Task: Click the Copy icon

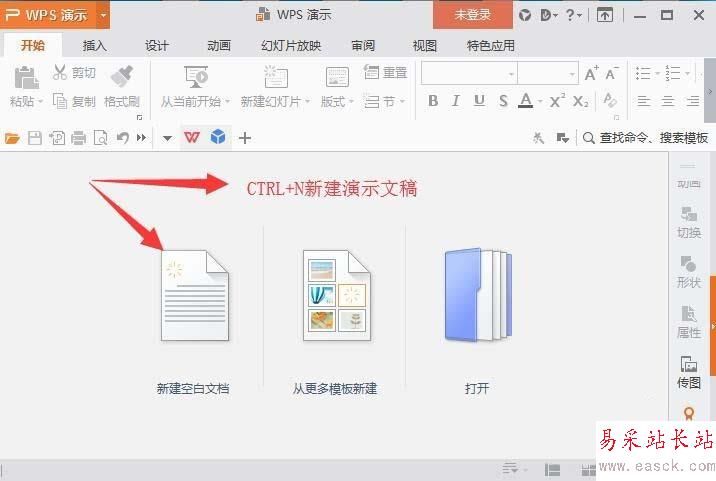Action: point(60,101)
